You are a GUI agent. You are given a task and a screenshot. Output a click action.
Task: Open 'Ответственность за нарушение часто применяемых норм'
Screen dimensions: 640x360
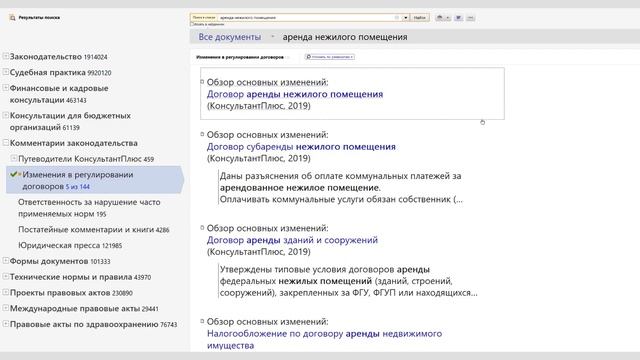(x=89, y=208)
